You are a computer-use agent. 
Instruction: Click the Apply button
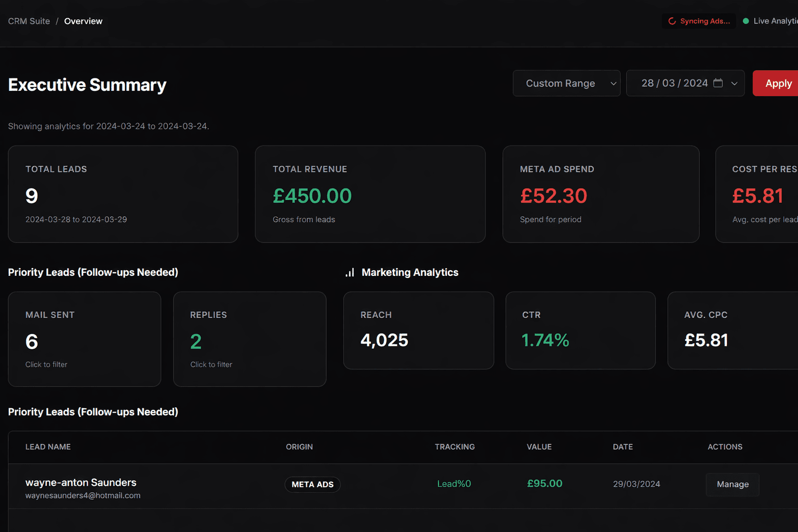(x=778, y=83)
